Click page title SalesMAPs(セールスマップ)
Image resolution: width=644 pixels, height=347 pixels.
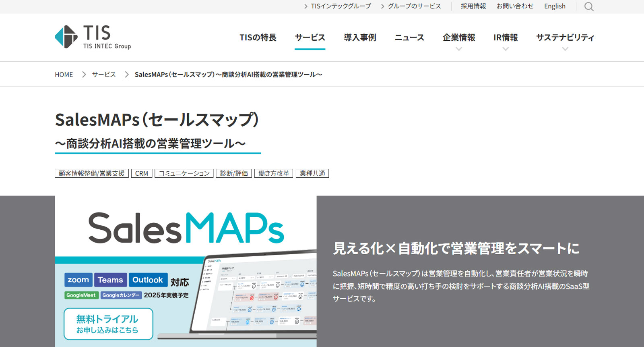click(157, 120)
